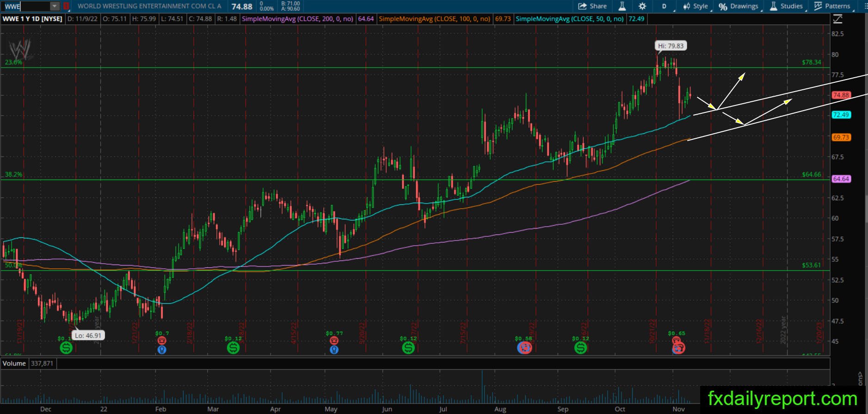Image resolution: width=868 pixels, height=414 pixels.
Task: Click the red symbol link indicator
Action: pyautogui.click(x=66, y=6)
